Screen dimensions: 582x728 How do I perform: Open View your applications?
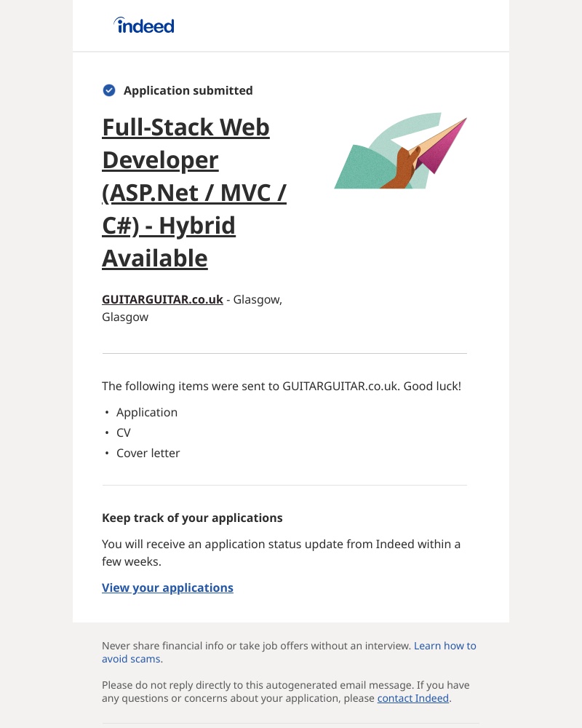pyautogui.click(x=167, y=587)
